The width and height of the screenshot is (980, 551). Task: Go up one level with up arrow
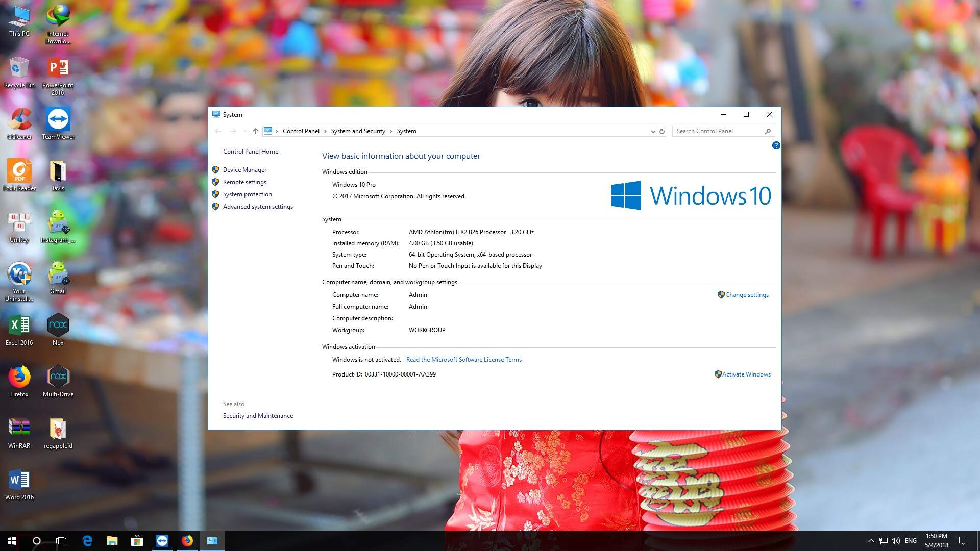click(256, 131)
